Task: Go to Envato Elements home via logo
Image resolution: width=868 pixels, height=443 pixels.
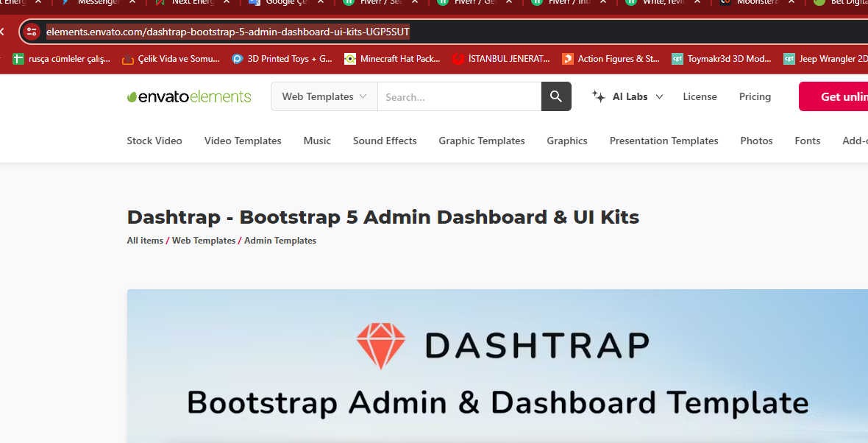Action: [x=189, y=97]
